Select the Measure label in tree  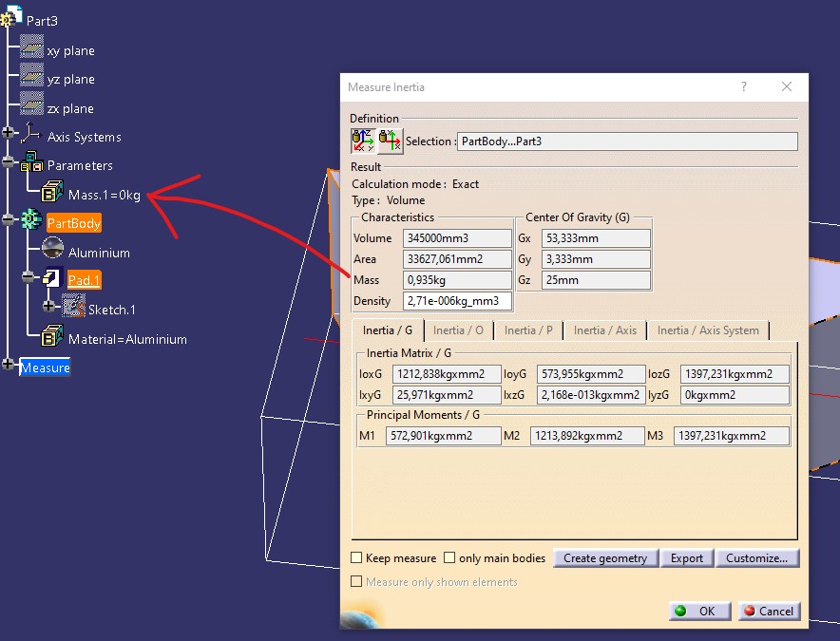(x=45, y=368)
